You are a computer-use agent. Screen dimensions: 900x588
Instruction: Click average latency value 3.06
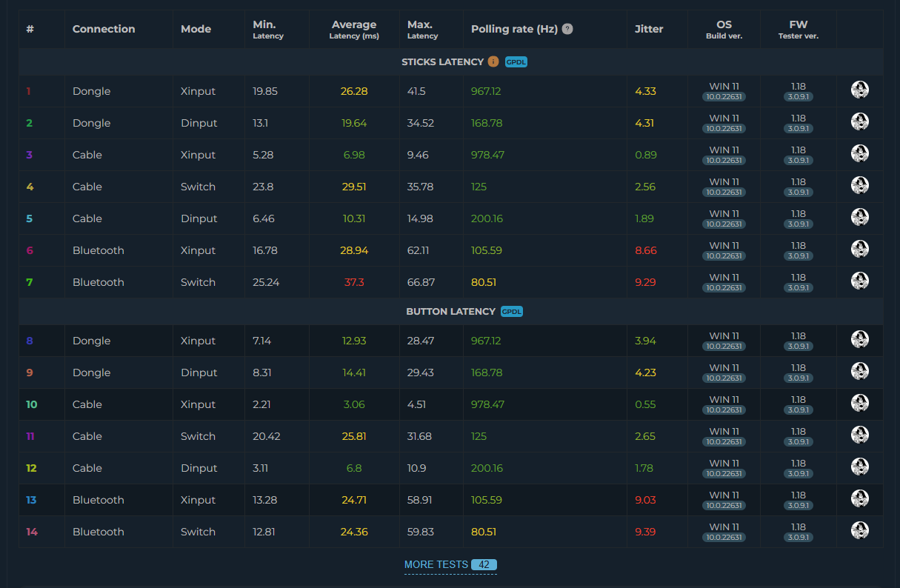pos(354,404)
